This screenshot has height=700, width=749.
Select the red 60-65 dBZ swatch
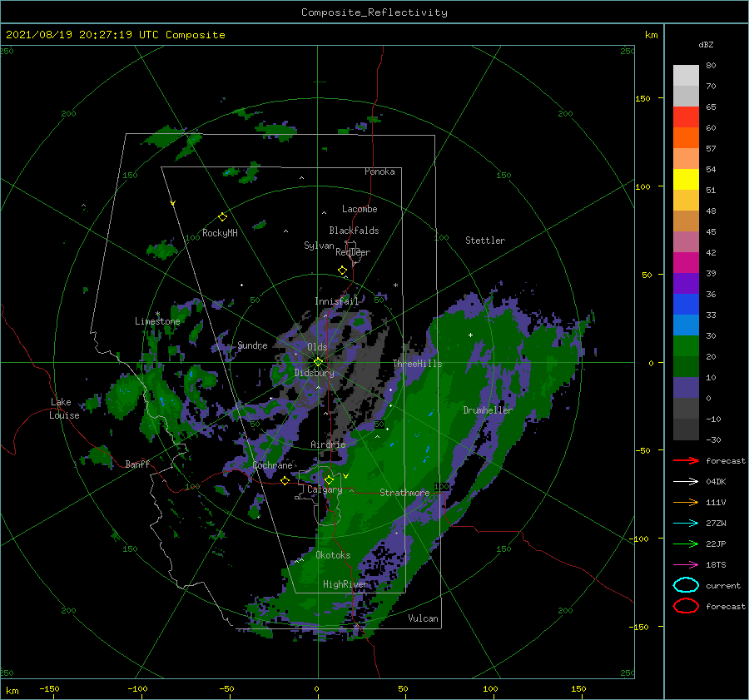(686, 117)
